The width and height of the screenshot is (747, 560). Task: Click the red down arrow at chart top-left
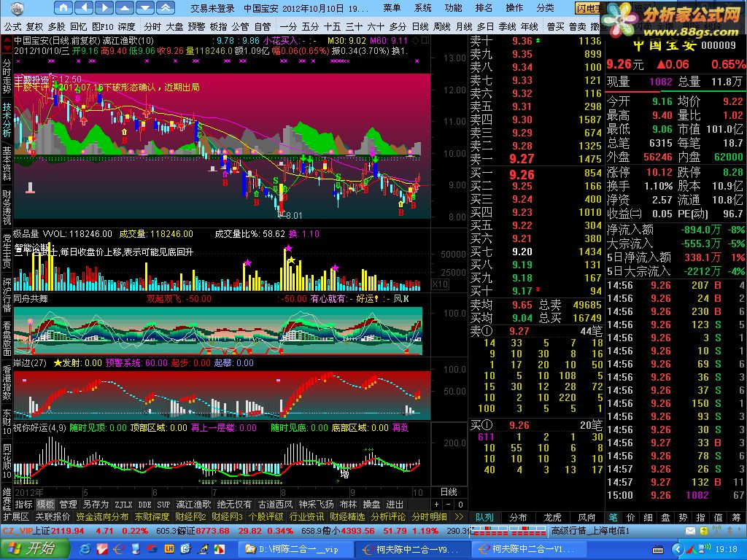click(7, 49)
